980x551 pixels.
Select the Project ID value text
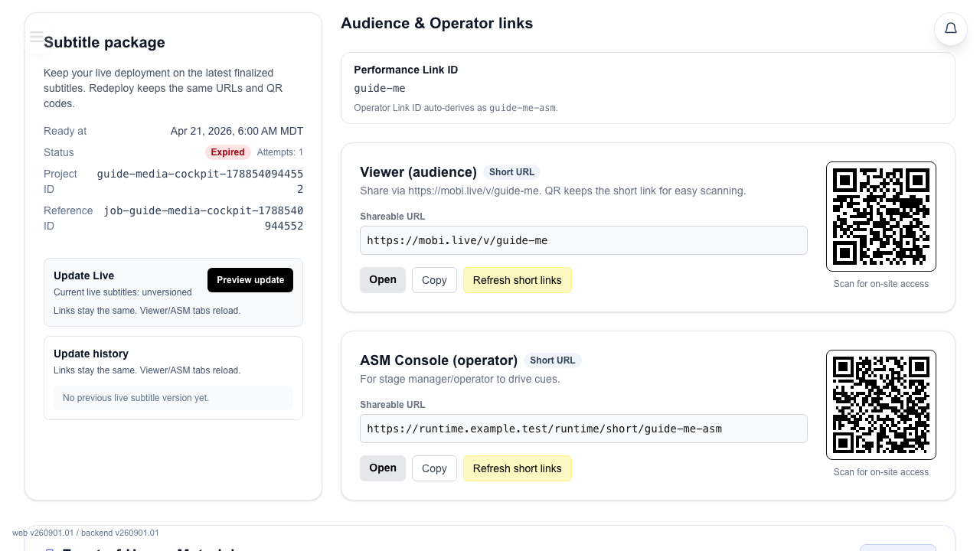point(200,181)
